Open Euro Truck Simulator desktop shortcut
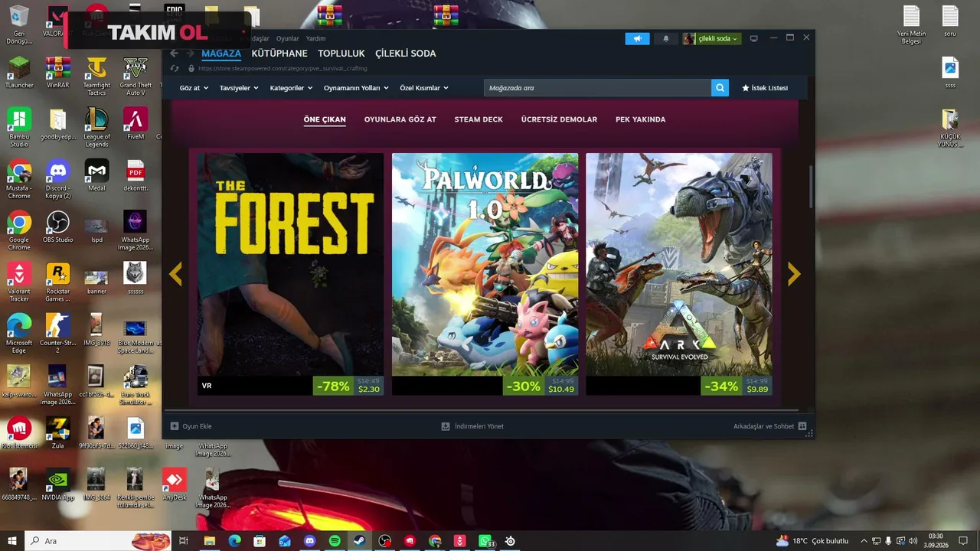The height and width of the screenshot is (551, 980). 136,385
